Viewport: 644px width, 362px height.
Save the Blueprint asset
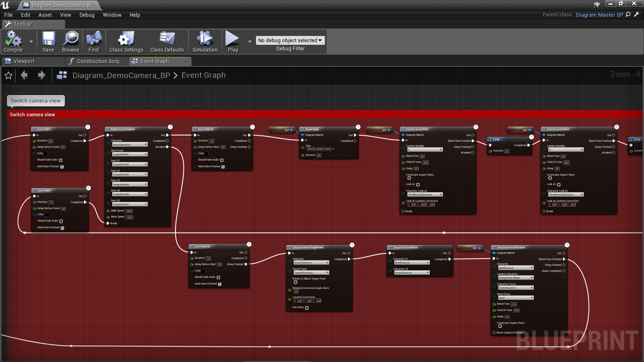coord(48,41)
